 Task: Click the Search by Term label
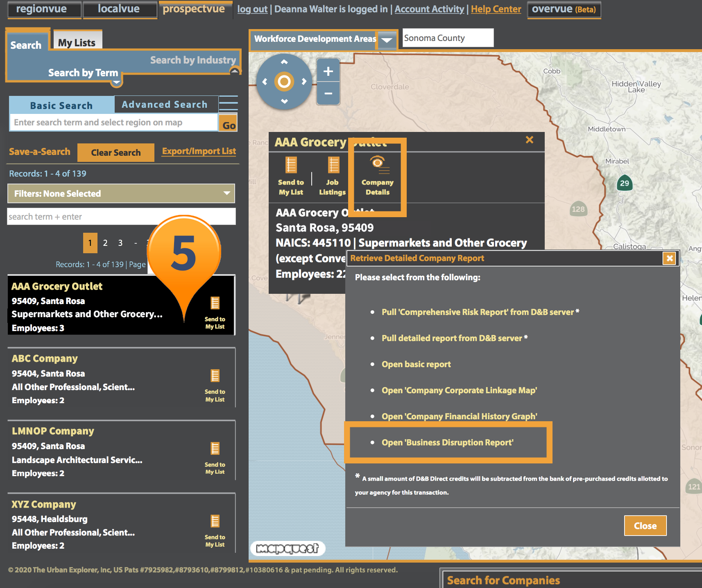83,73
